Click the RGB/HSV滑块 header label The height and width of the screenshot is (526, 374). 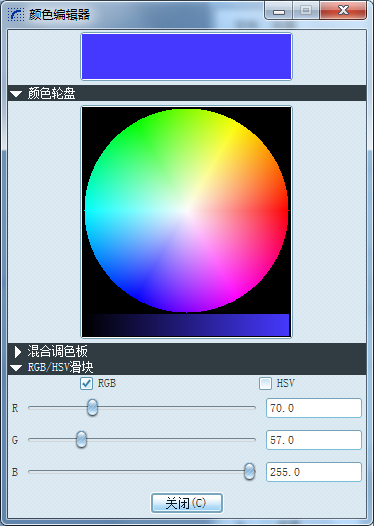coord(60,367)
